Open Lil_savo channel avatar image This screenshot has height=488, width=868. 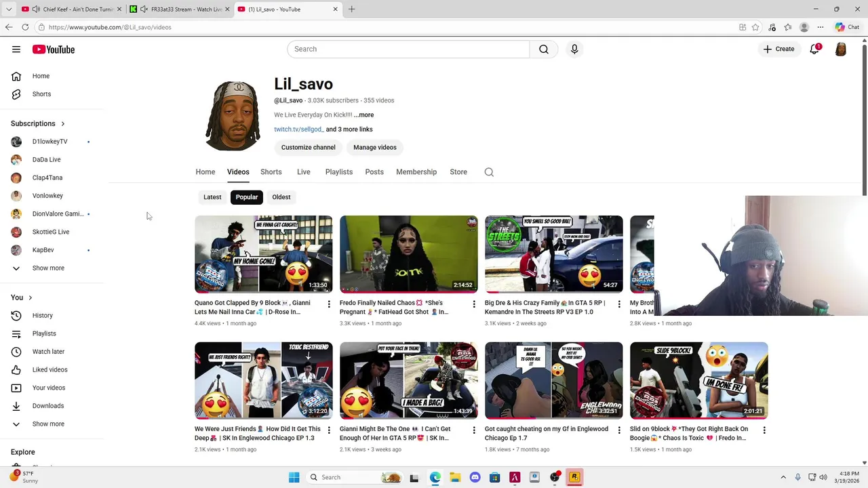point(233,115)
